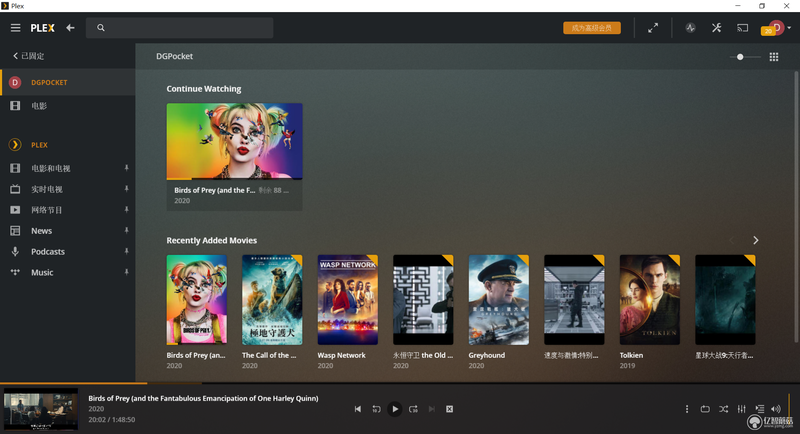The height and width of the screenshot is (434, 800).
Task: Click the search input field
Action: 180,28
